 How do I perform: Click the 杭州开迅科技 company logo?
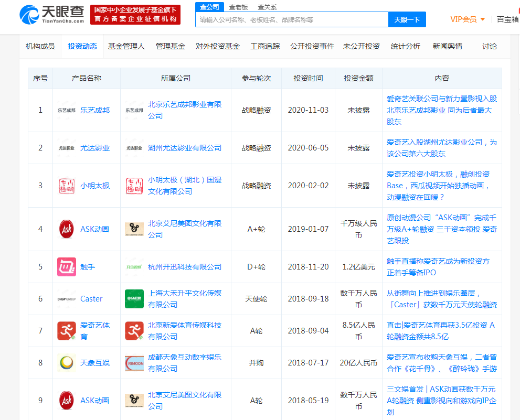click(x=134, y=267)
